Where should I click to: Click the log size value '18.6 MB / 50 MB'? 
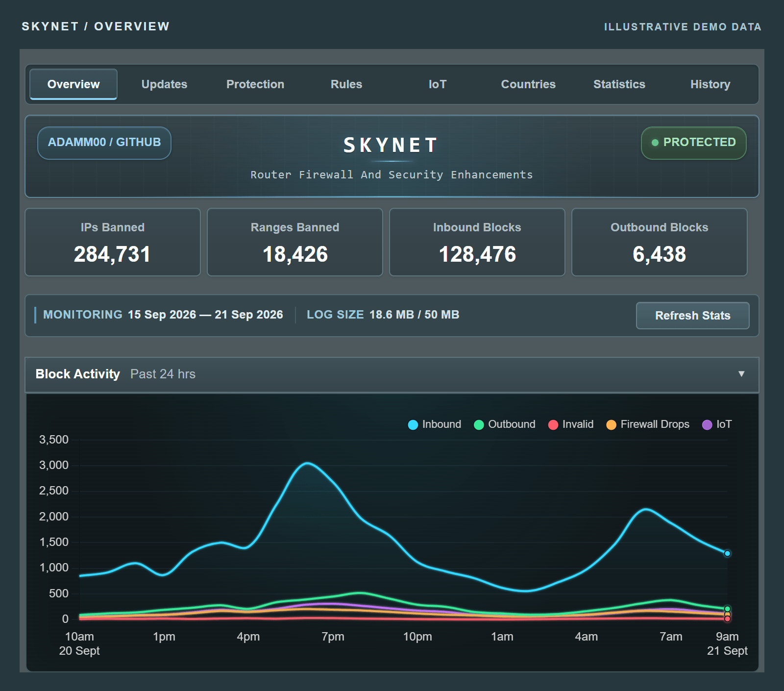click(x=414, y=315)
